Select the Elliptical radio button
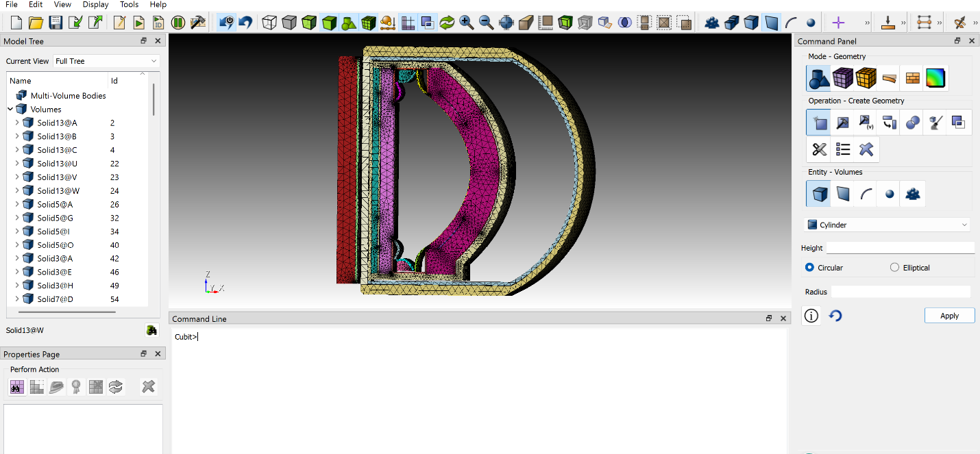The image size is (980, 454). [x=894, y=268]
